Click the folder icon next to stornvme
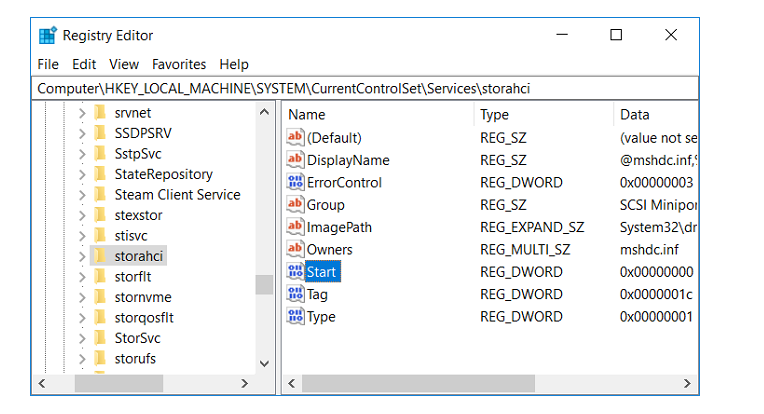The width and height of the screenshot is (764, 414). click(100, 297)
